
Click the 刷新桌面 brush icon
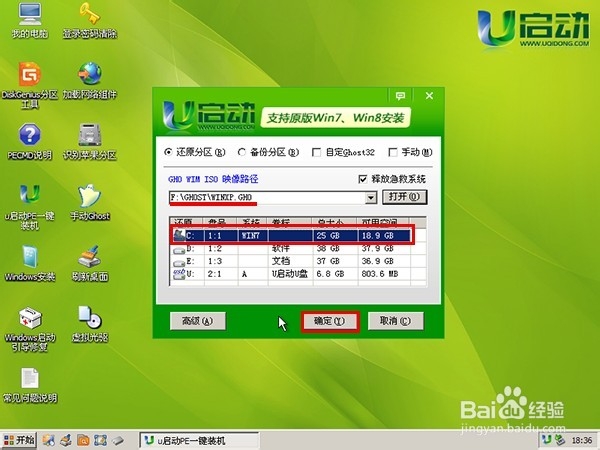pyautogui.click(x=90, y=263)
